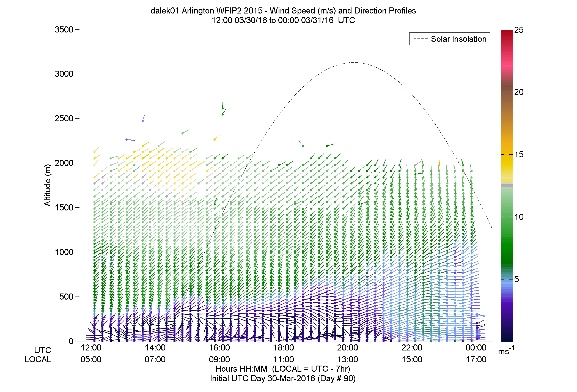Screen dimensions: 577x392
Task: Click the 13:00 local time label
Action: tap(348, 360)
